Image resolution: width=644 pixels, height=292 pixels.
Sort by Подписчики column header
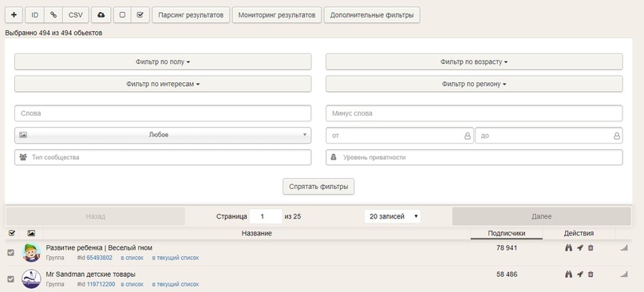(x=507, y=233)
